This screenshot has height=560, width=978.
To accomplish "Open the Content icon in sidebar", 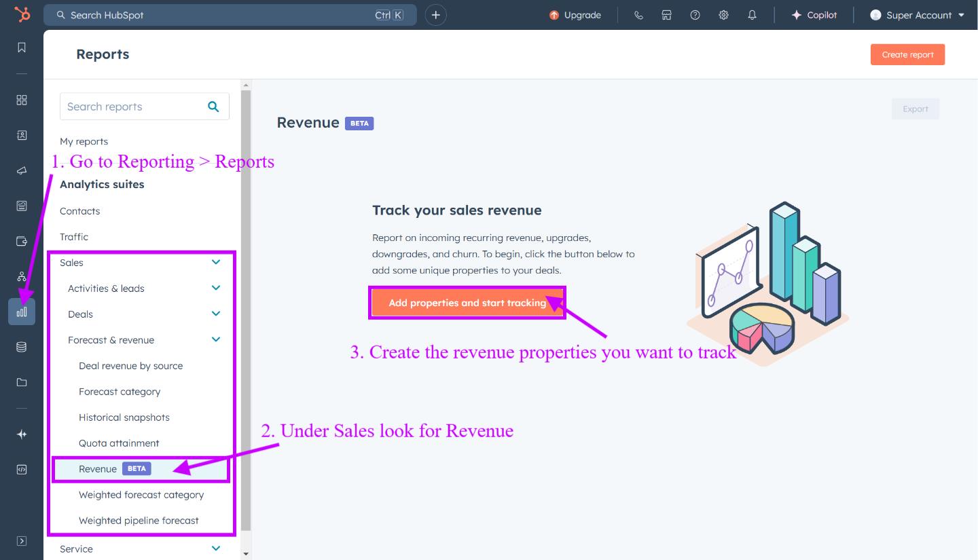I will (x=22, y=206).
